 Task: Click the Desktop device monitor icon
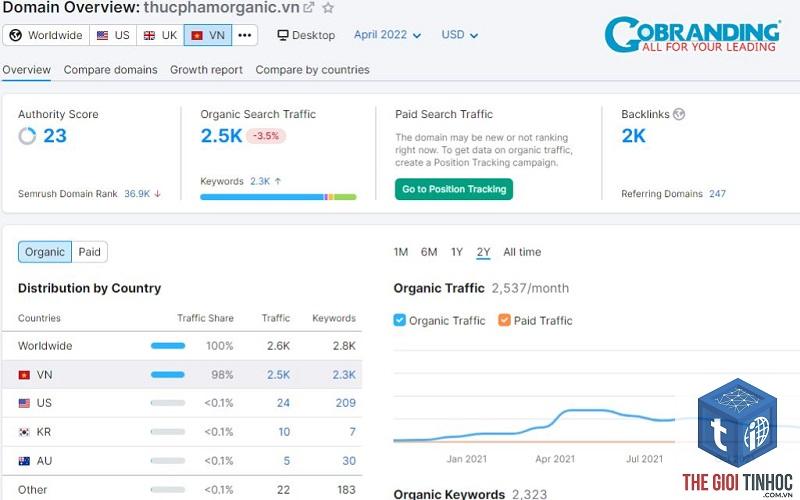(283, 35)
